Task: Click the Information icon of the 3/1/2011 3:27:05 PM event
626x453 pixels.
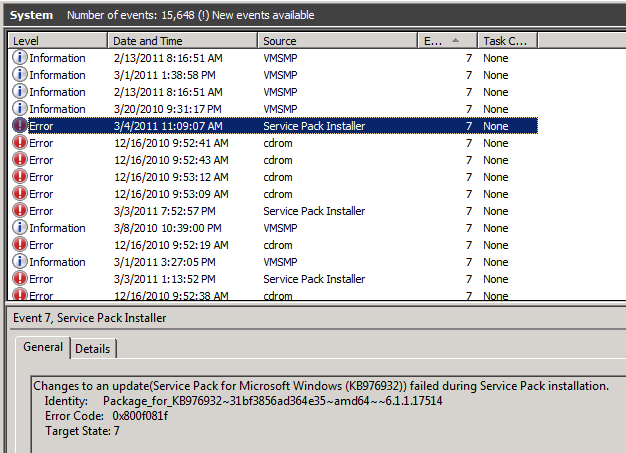Action: coord(19,262)
